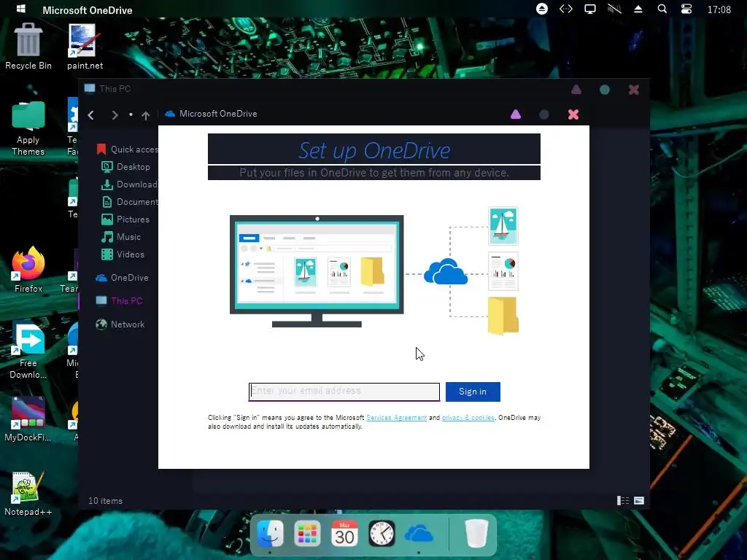Open Launchpad icon in the dock
The height and width of the screenshot is (560, 747).
307,533
